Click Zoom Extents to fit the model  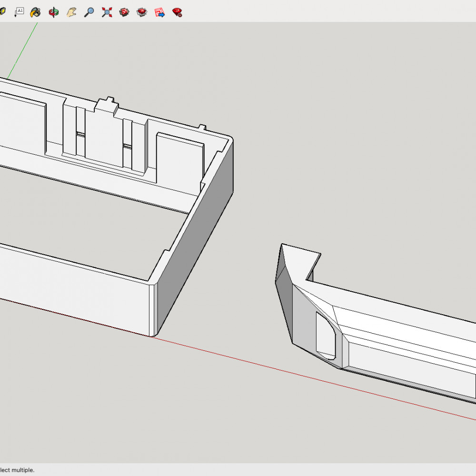[x=107, y=12]
